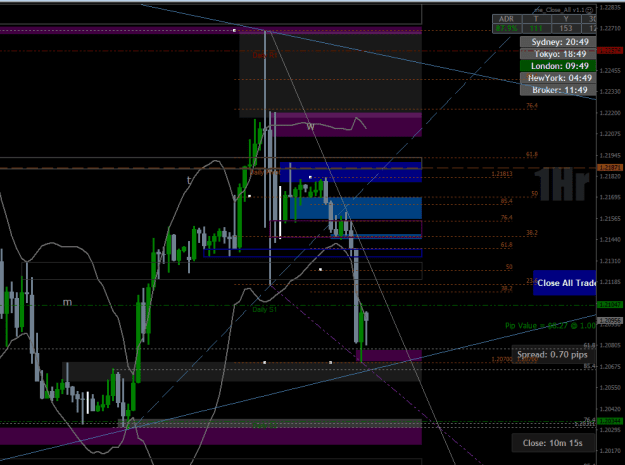This screenshot has height=465, width=625.
Task: Click the 1.22835 price on the axis
Action: pos(611,7)
